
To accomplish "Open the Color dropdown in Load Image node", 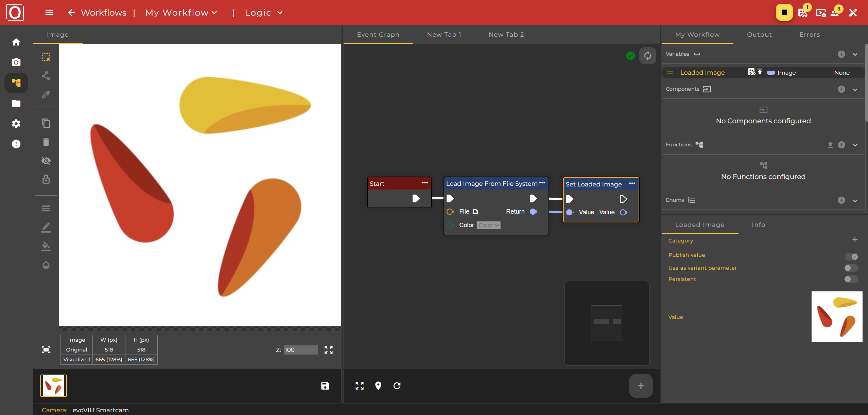I will tap(488, 225).
